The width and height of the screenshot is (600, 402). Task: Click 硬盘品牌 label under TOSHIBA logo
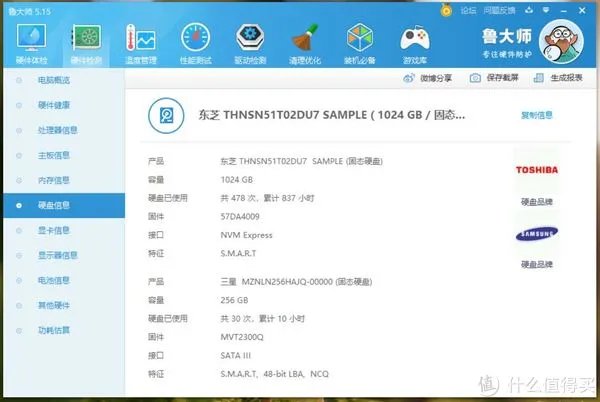pos(537,202)
